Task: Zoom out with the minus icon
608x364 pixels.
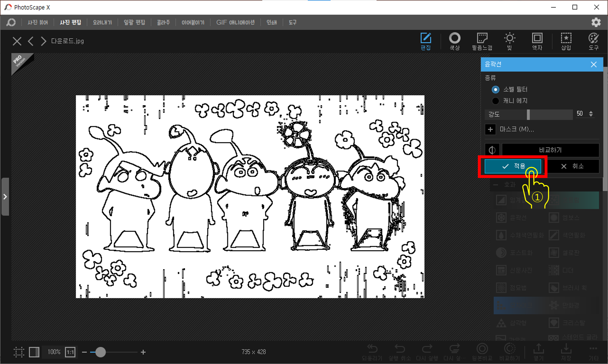Action: pos(84,352)
